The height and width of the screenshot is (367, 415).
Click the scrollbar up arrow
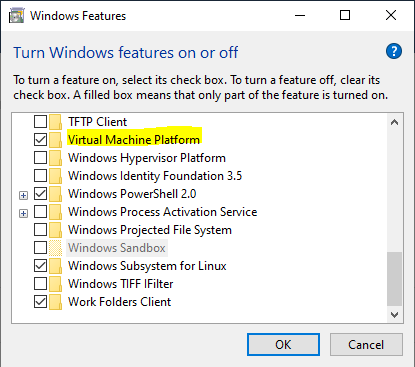pyautogui.click(x=395, y=122)
